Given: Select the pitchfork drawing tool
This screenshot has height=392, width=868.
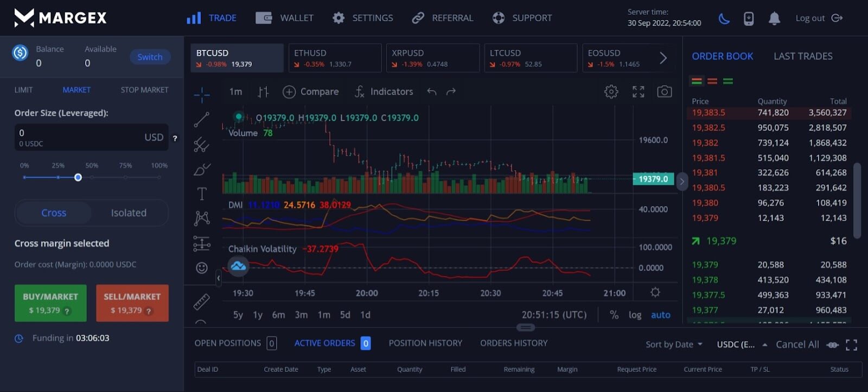Looking at the screenshot, I should pos(202,144).
